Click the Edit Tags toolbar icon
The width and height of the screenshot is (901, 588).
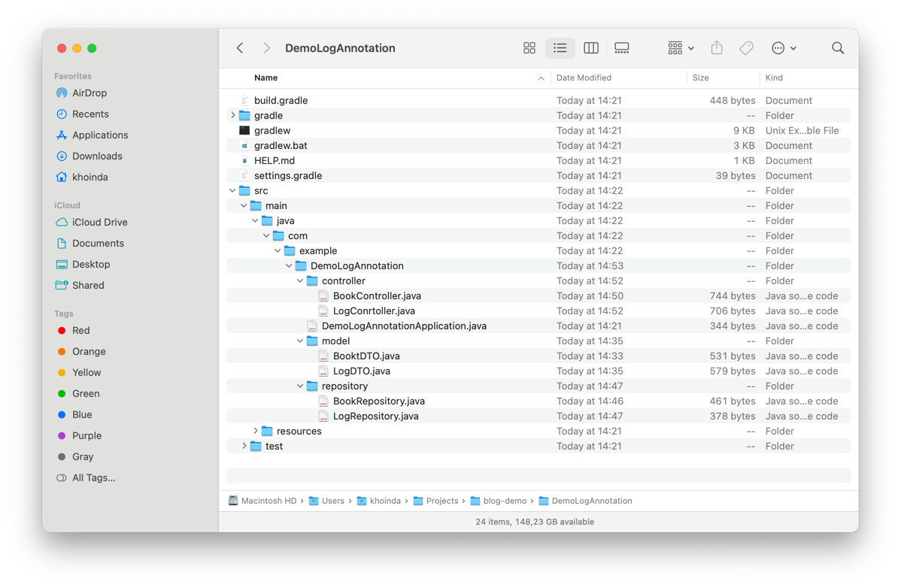(x=746, y=48)
